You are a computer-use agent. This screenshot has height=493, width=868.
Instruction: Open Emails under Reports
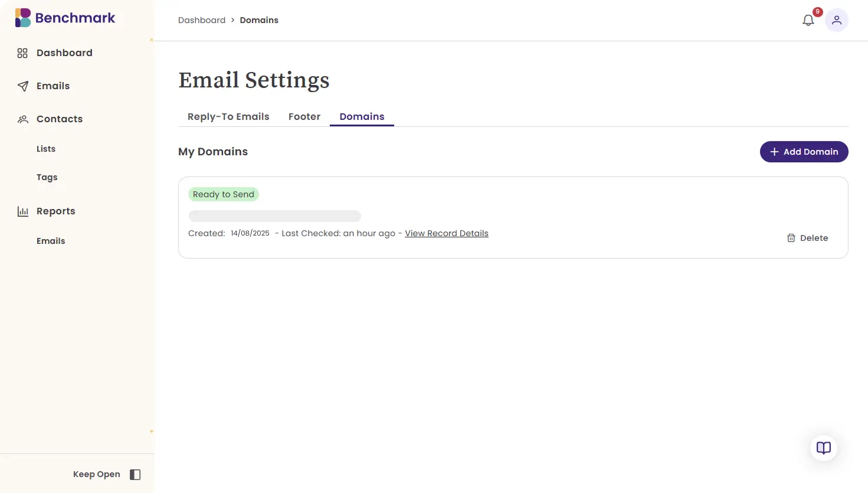pos(51,241)
